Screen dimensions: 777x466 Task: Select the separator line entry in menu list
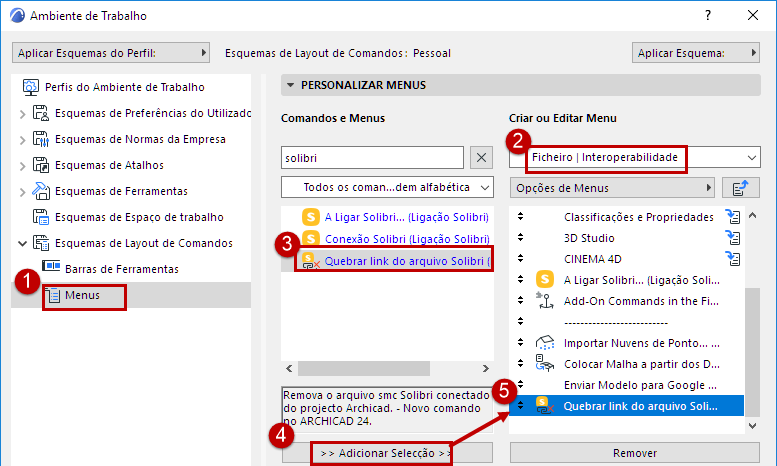(x=615, y=322)
